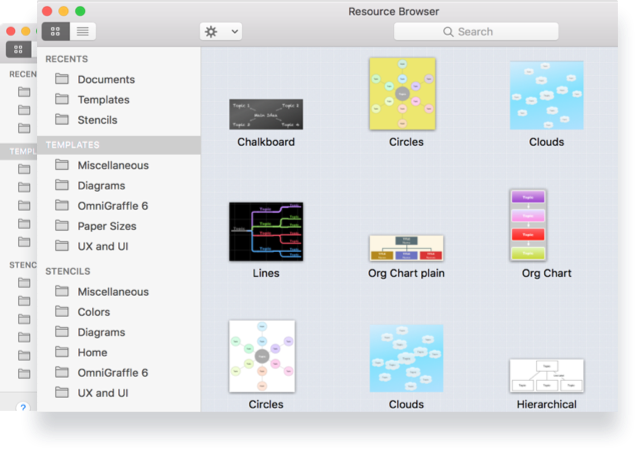
Task: Select OmniGraffle 6 under Stencils
Action: [119, 373]
